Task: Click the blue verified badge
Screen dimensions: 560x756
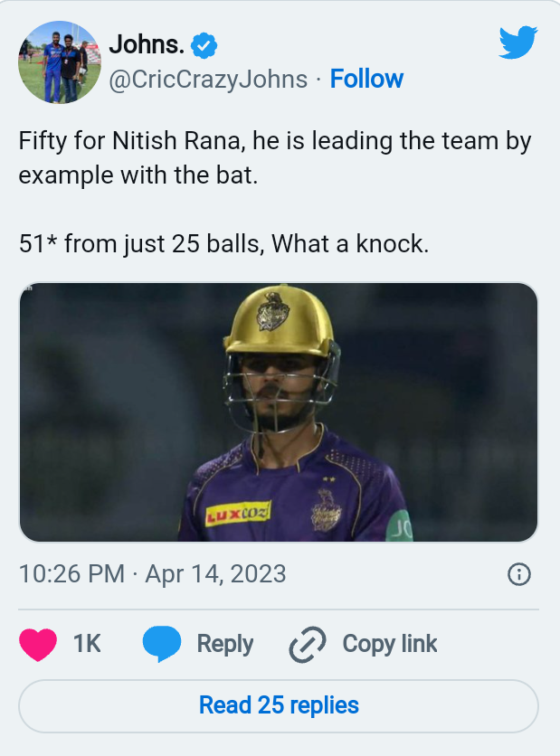Action: click(205, 44)
